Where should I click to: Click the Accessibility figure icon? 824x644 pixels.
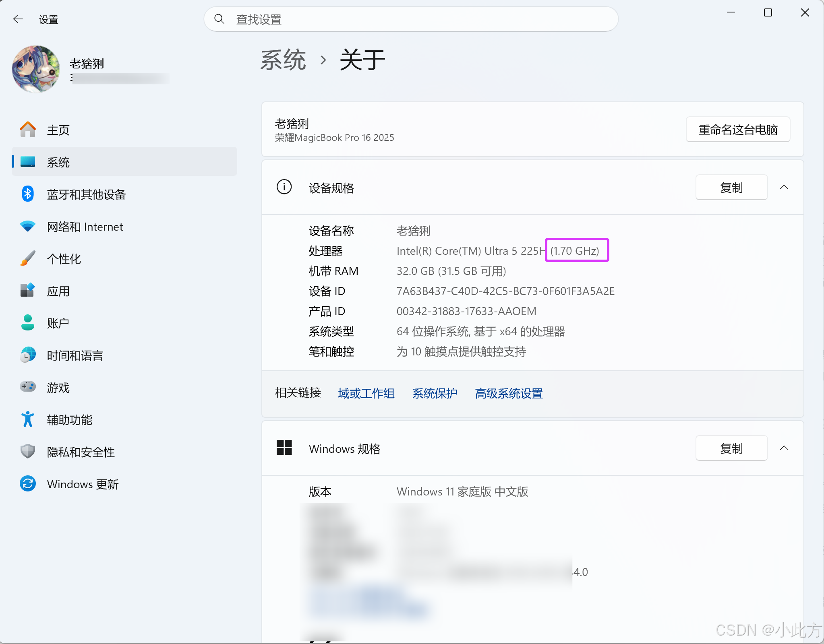(x=28, y=419)
